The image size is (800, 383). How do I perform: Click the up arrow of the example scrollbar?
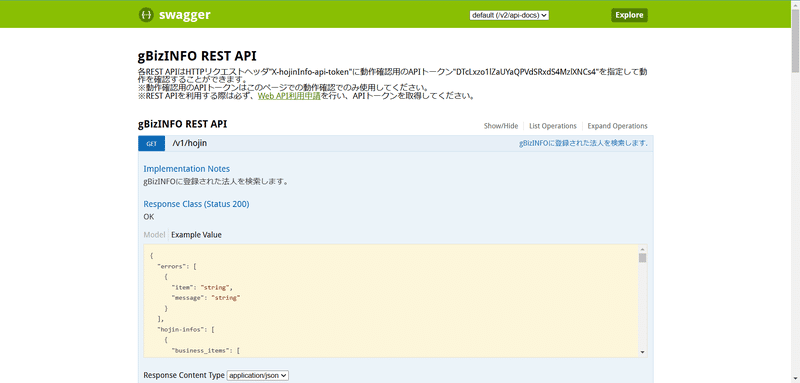pyautogui.click(x=642, y=248)
